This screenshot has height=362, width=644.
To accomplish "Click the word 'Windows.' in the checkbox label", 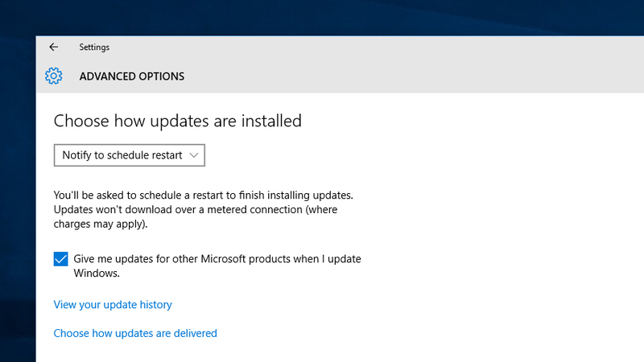I will click(x=97, y=274).
